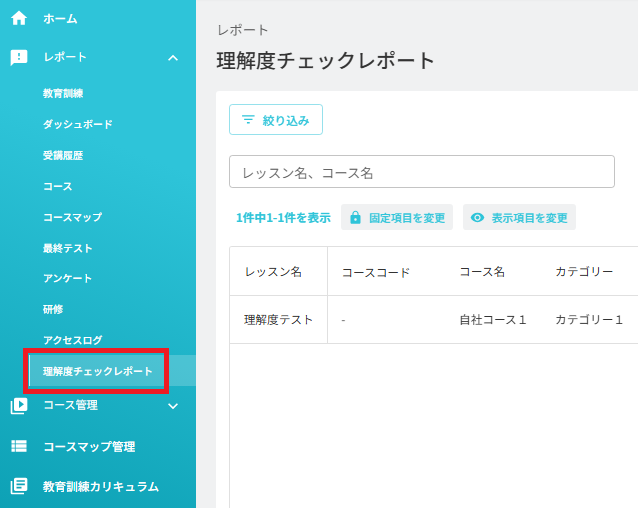Viewport: 638px width, 508px height.
Task: Click the lock icon on 固定項目を変更
Action: pos(355,218)
